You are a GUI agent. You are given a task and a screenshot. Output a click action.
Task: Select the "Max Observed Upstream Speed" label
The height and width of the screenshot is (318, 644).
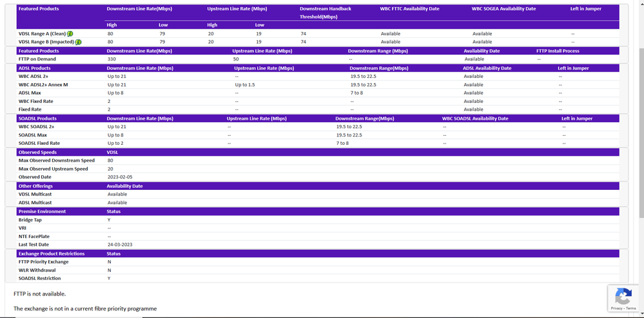click(x=53, y=169)
